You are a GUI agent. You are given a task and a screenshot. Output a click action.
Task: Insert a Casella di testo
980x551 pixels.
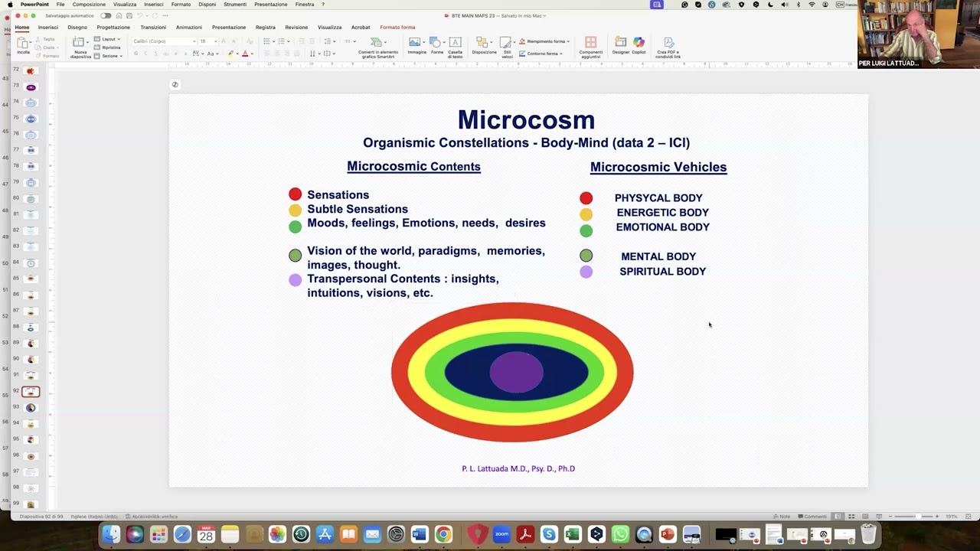pos(455,47)
